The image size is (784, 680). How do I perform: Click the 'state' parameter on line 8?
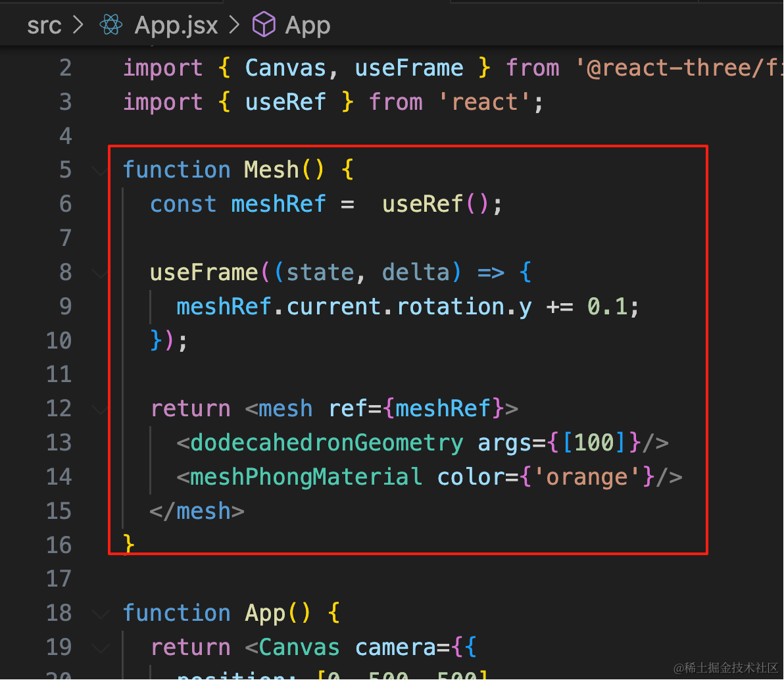click(x=320, y=272)
